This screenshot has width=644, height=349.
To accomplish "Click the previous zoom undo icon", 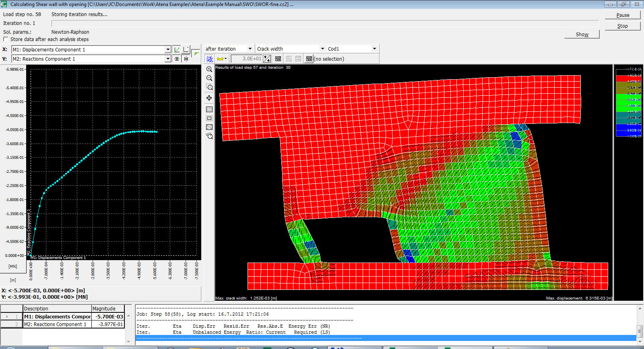I will [x=209, y=136].
